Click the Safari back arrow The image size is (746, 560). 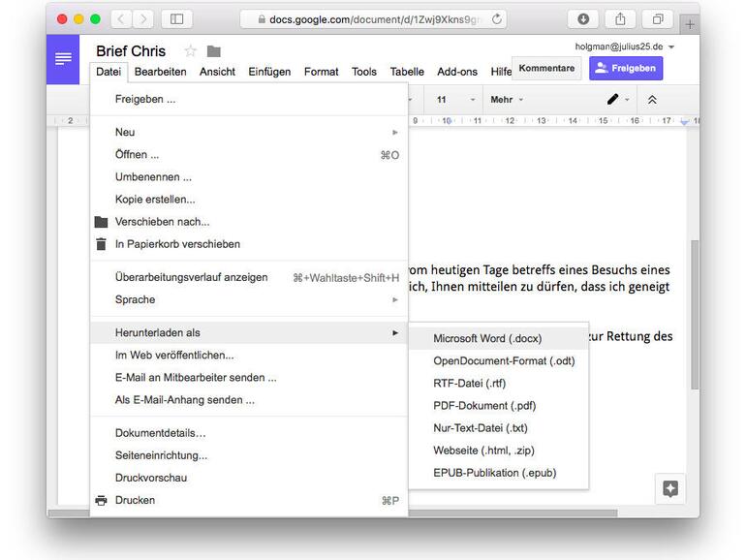121,19
